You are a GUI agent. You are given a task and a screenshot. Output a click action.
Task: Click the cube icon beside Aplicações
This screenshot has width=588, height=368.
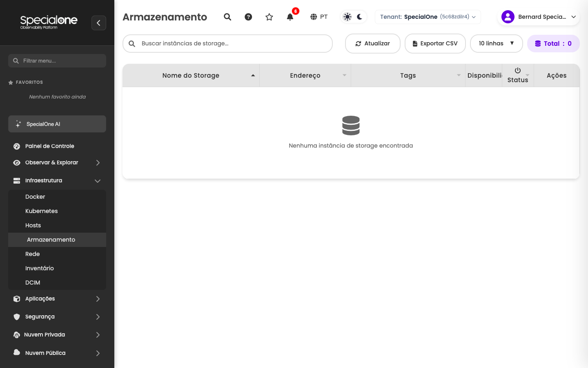(17, 298)
